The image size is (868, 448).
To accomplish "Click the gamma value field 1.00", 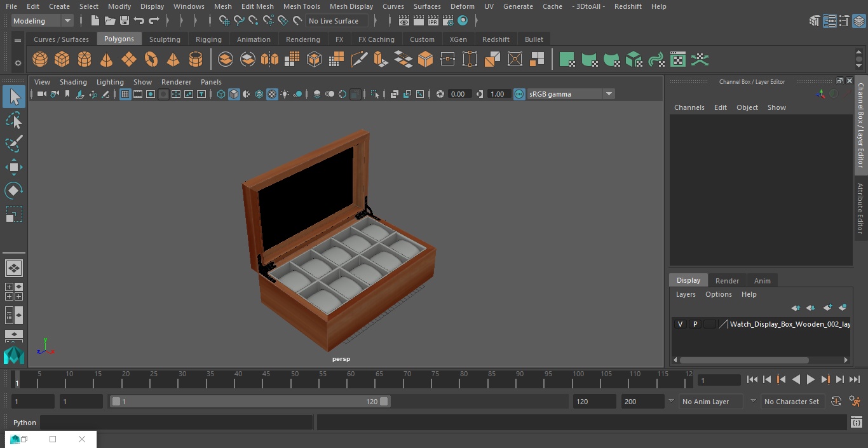I will pyautogui.click(x=498, y=94).
